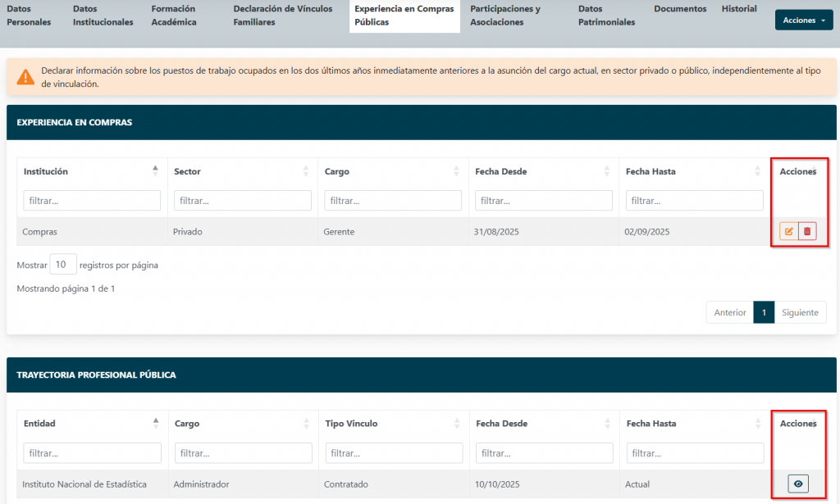
Task: Sort Experiencia table by Fecha Desde
Action: pos(607,171)
